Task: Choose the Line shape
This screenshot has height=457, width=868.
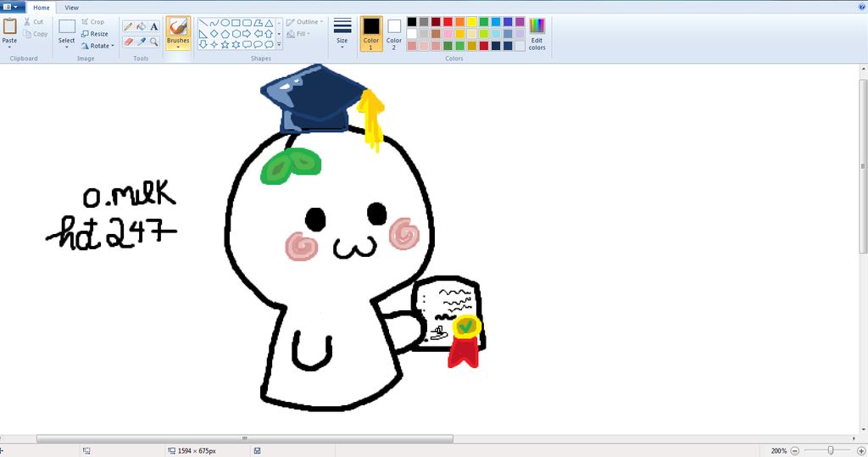Action: click(x=203, y=23)
